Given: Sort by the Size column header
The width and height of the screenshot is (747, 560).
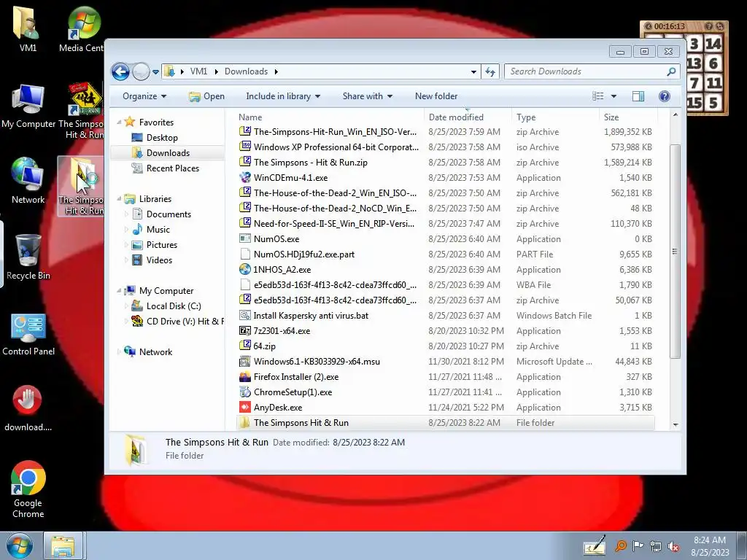Looking at the screenshot, I should pos(628,117).
